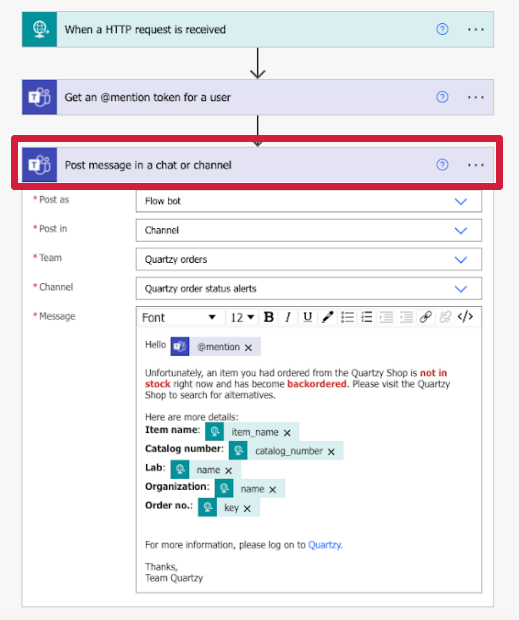
Task: Switch to code view in editor
Action: [x=465, y=317]
